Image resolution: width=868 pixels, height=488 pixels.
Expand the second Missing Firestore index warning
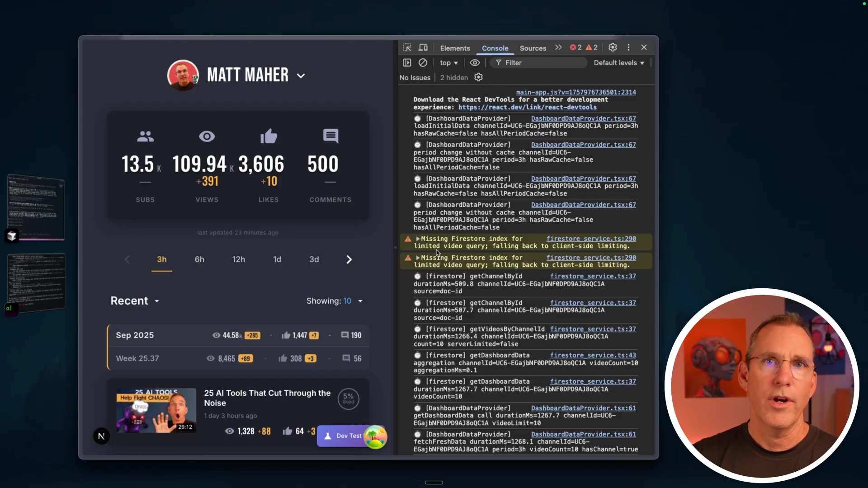point(418,258)
